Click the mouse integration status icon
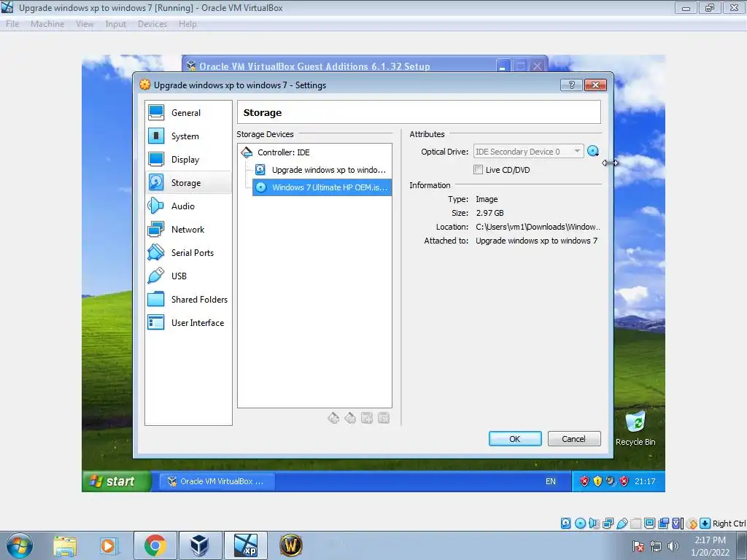747x560 pixels. click(x=692, y=524)
